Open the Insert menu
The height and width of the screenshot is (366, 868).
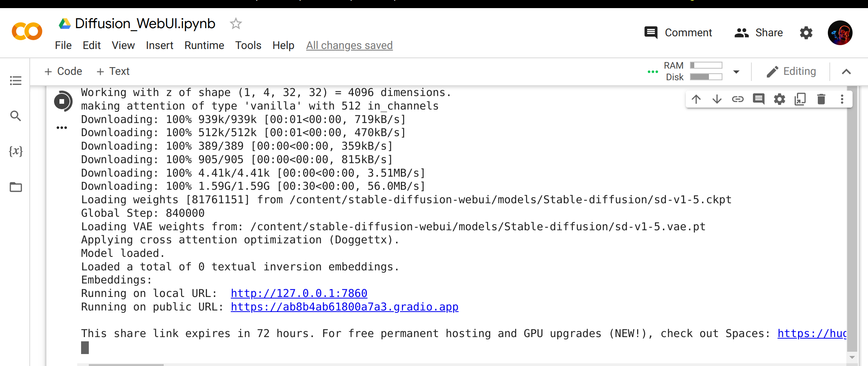coord(159,46)
